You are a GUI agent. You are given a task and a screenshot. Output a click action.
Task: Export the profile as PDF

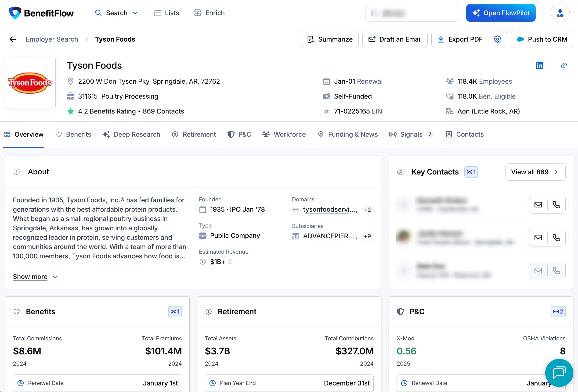(x=460, y=39)
